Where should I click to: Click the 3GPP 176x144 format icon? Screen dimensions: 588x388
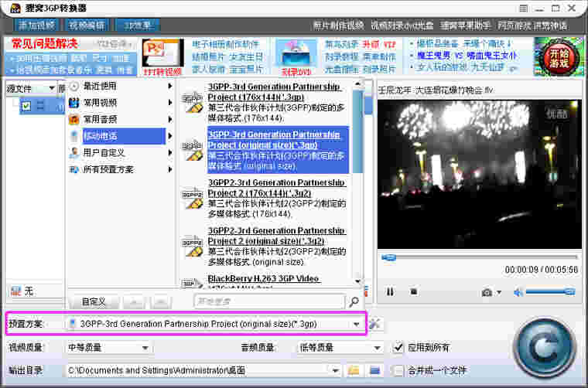click(x=193, y=103)
